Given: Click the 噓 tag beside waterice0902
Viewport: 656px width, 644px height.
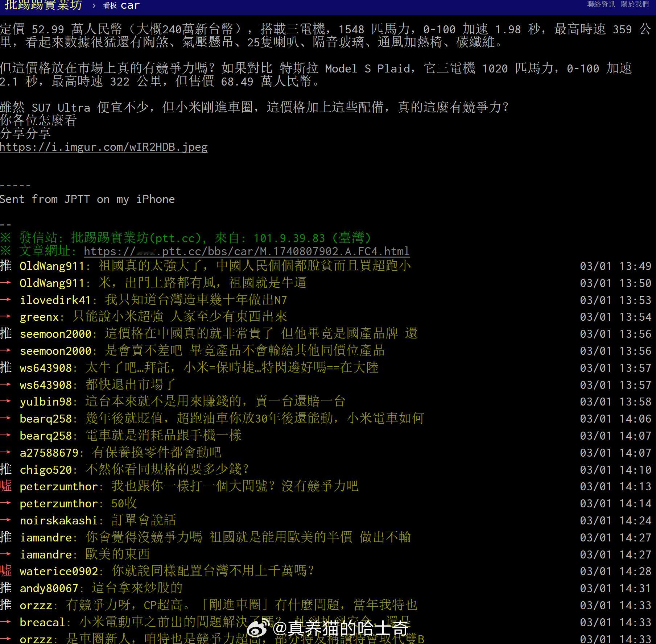Looking at the screenshot, I should (x=6, y=572).
